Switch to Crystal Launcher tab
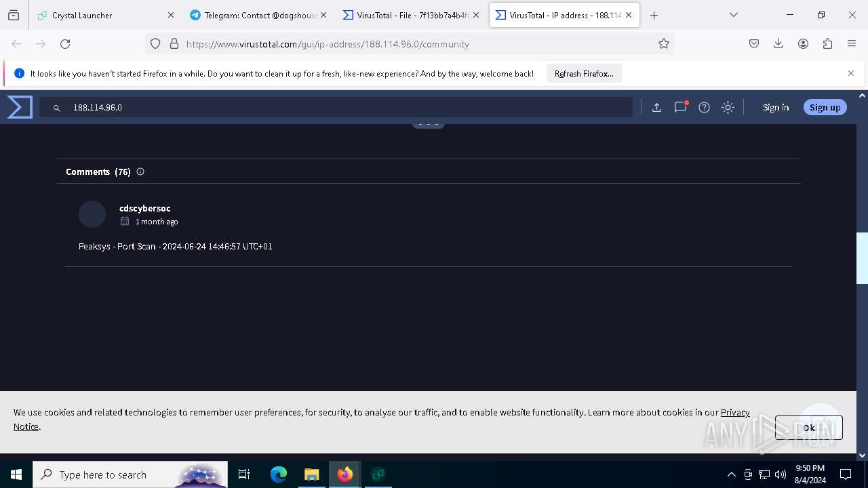868x488 pixels. [x=104, y=15]
